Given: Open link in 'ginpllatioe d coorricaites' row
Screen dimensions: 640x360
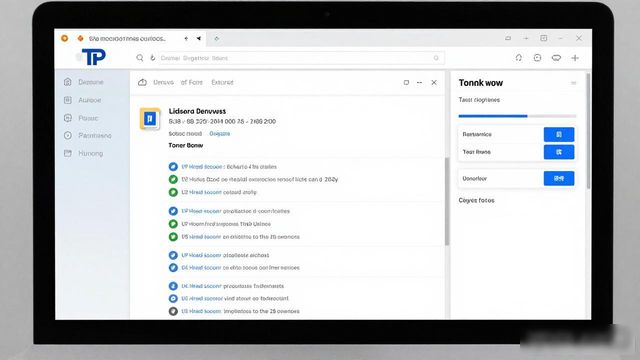Looking at the screenshot, I should (201, 211).
